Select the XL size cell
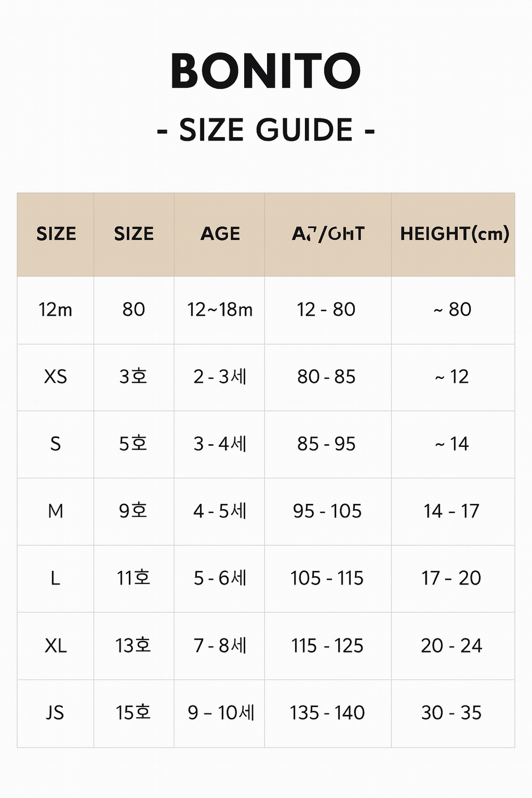The height and width of the screenshot is (798, 532). pos(55,646)
